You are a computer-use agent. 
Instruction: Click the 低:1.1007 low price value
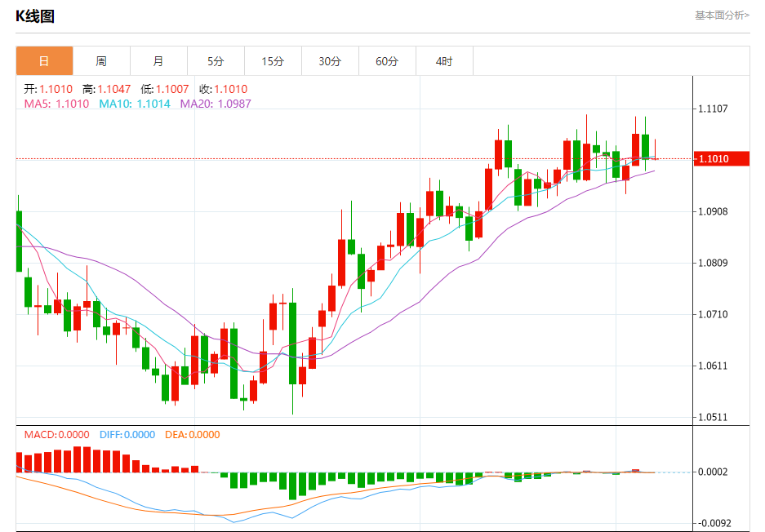164,89
